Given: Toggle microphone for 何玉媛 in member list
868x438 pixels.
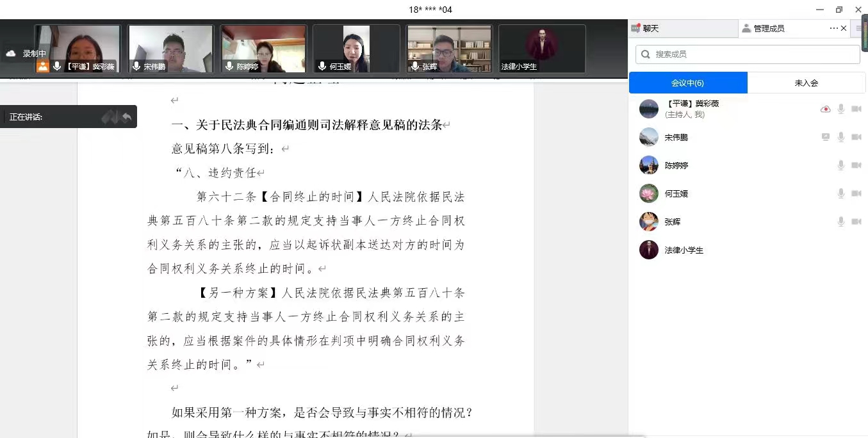Looking at the screenshot, I should (841, 193).
